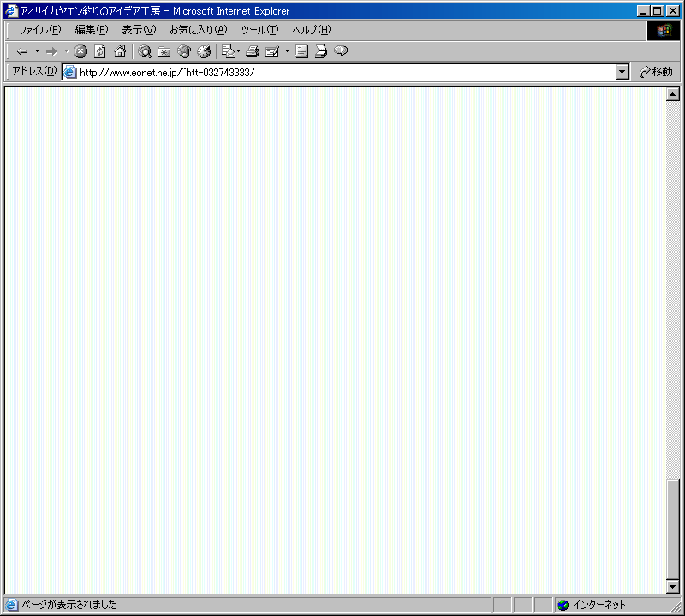Screen dimensions: 685x616
Task: Open the Search pane with magnifier icon
Action: [x=145, y=51]
